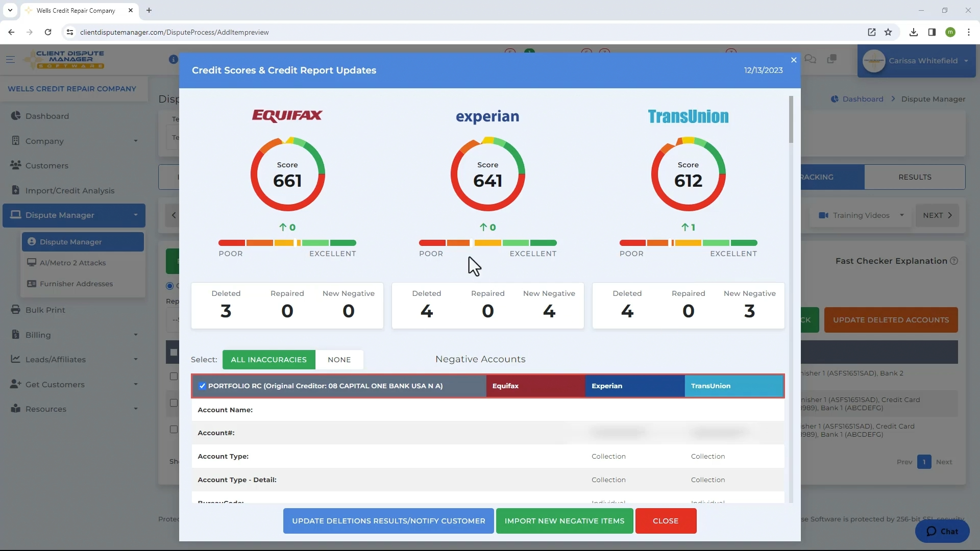Expand the Leads/Affiliates sidebar menu
This screenshot has height=551, width=980.
(74, 359)
